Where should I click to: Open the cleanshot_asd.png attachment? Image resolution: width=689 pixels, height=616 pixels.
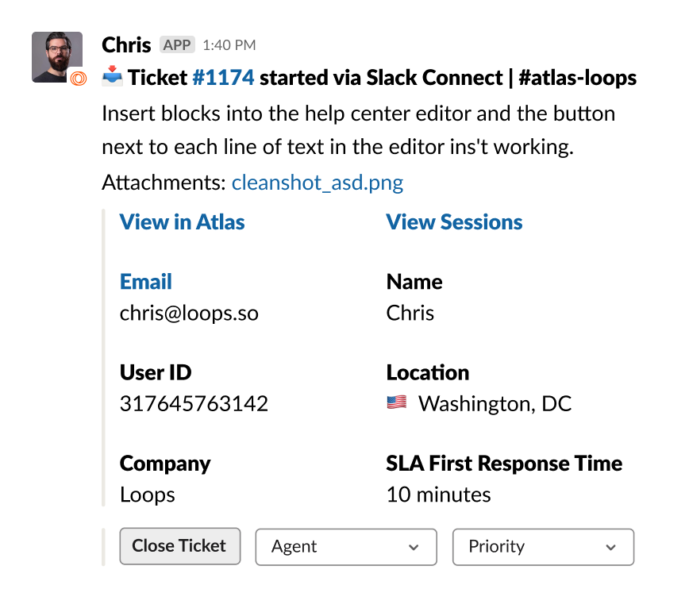click(x=317, y=183)
